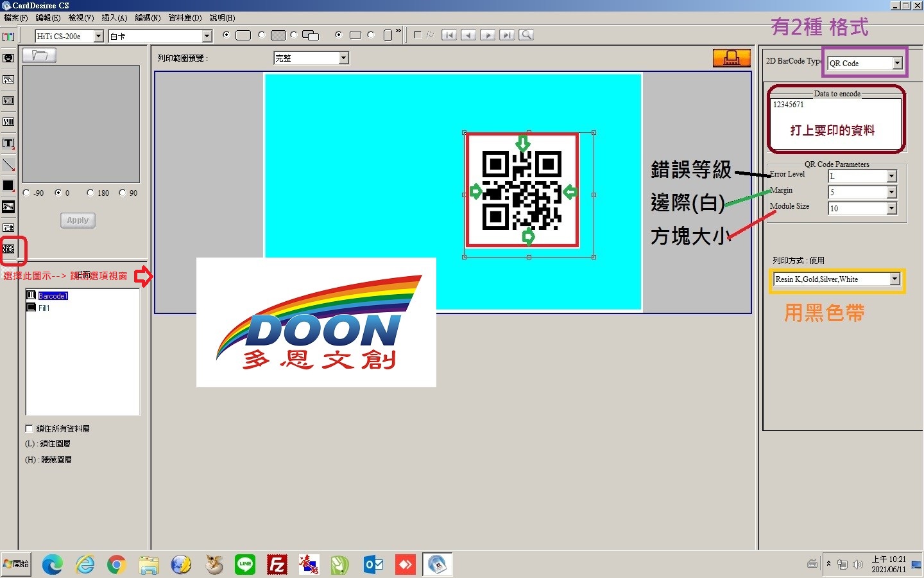
Task: Open Resin K,Gold,Silver,White print mode dropdown
Action: [894, 279]
